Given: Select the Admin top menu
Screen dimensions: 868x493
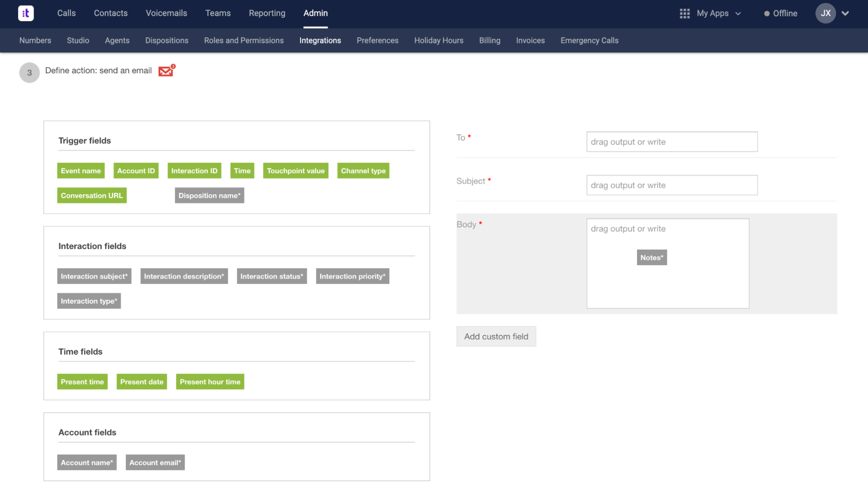Looking at the screenshot, I should point(316,13).
